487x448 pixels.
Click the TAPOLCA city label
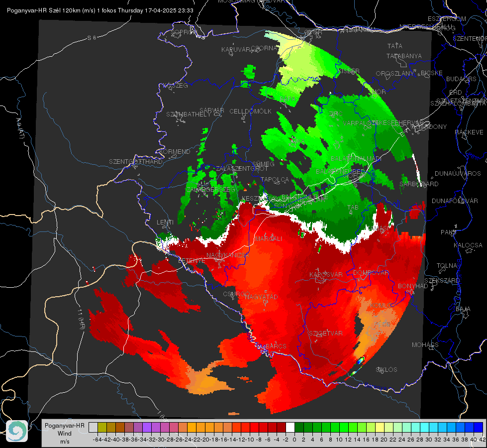click(x=275, y=180)
